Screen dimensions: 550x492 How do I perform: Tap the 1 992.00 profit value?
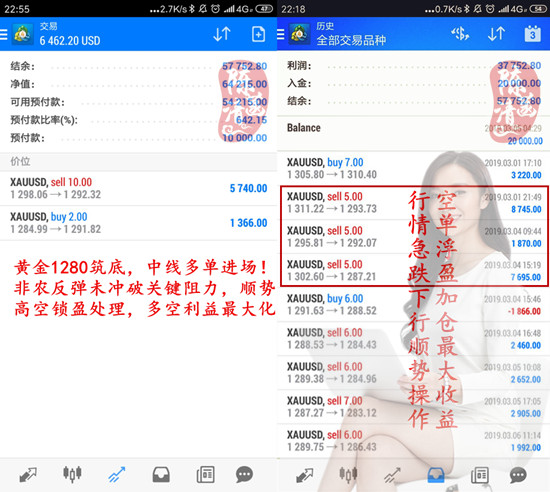coord(526,448)
